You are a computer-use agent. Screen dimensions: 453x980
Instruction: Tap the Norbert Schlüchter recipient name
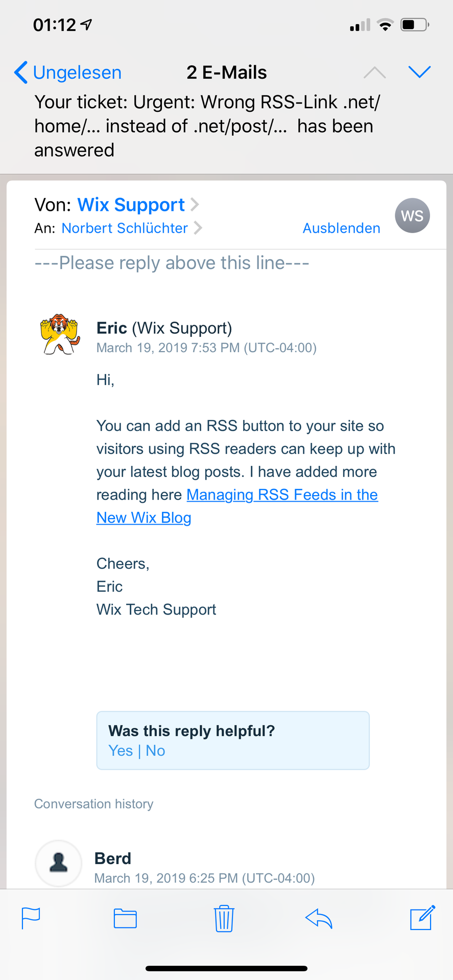pos(125,228)
